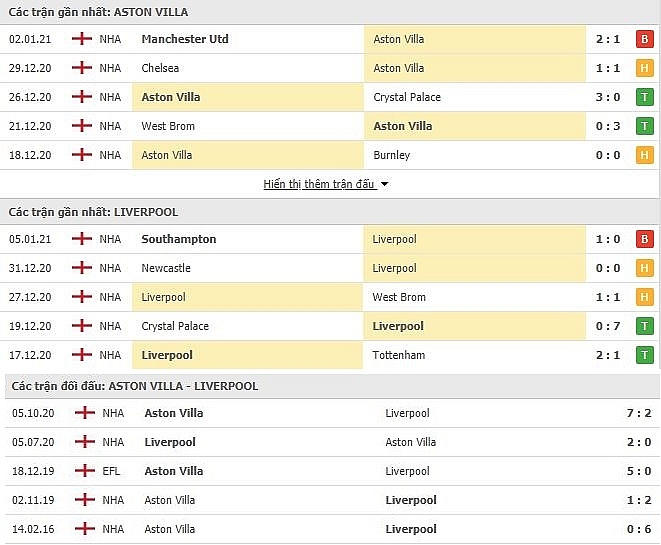
Task: Click 'Các trận đối đầu: ASTON VILLA - LIVERPOOL' header
Action: [x=134, y=386]
